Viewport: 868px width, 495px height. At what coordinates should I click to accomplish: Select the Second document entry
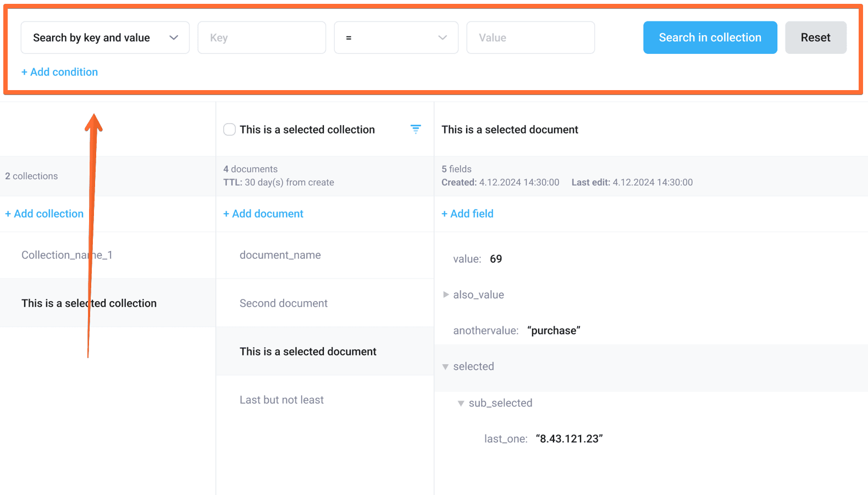click(x=284, y=303)
